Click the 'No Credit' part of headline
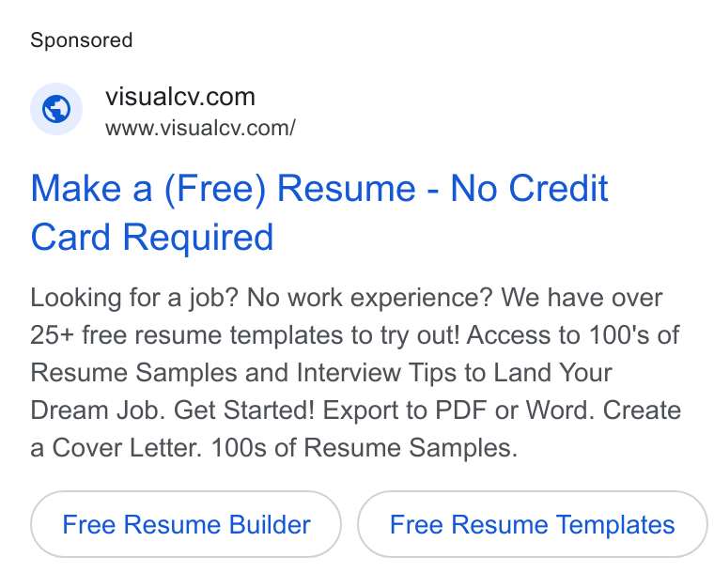Screen dimensions: 714x588 click(529, 188)
